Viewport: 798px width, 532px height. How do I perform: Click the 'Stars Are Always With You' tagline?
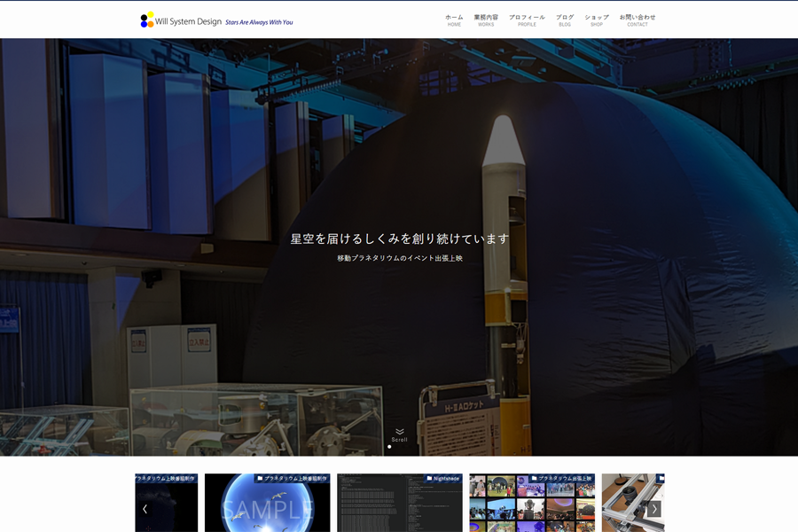point(259,22)
